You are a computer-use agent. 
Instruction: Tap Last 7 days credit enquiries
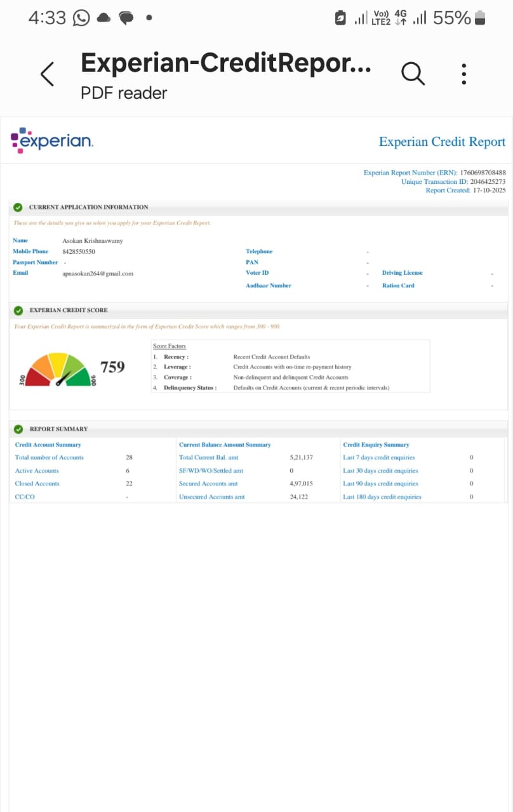click(378, 457)
